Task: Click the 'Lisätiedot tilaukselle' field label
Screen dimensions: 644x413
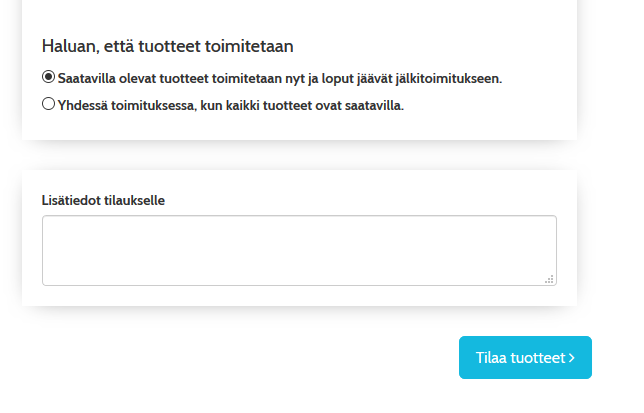Action: point(103,200)
